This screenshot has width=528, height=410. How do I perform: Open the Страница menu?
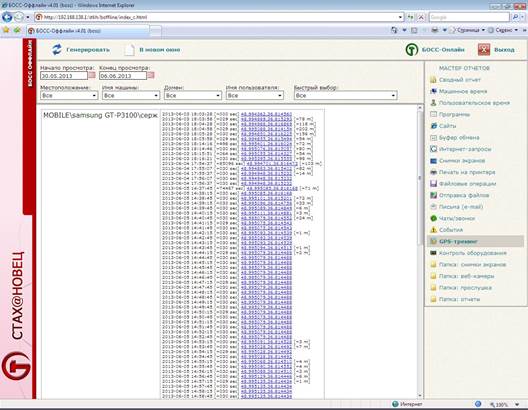(x=467, y=30)
